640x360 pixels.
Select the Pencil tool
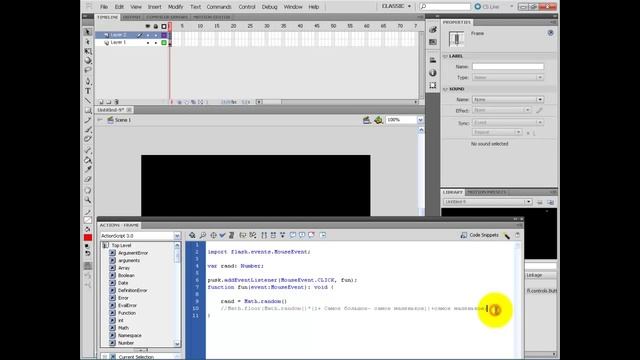point(88,120)
